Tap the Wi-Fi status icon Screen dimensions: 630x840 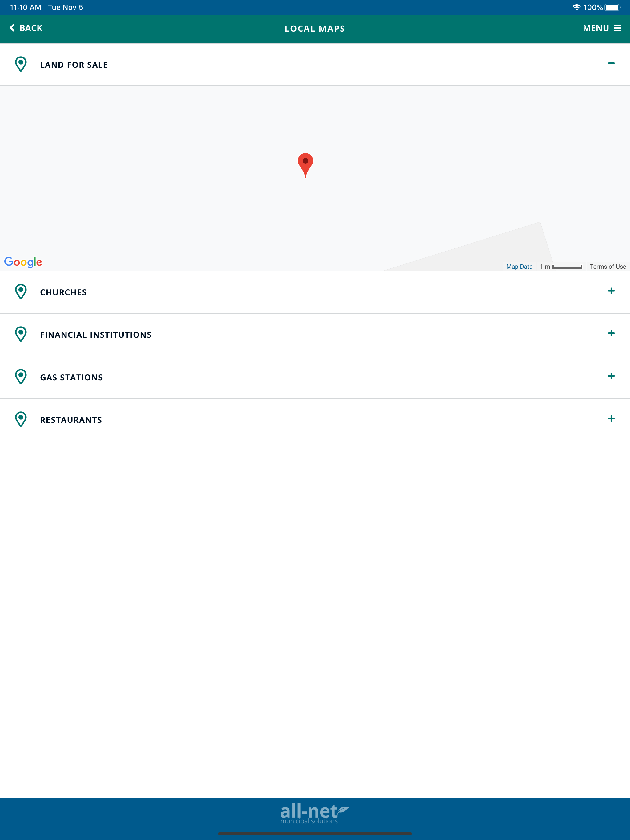pyautogui.click(x=576, y=7)
